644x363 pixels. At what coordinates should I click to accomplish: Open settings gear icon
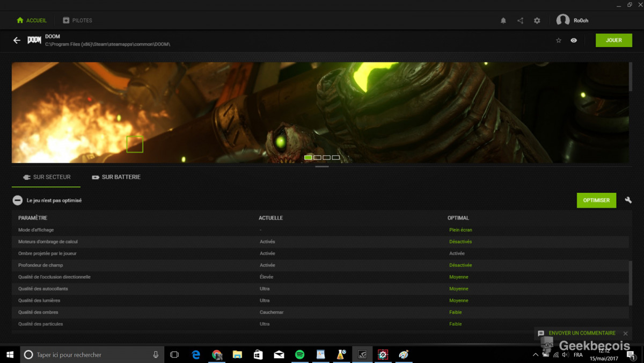(537, 20)
